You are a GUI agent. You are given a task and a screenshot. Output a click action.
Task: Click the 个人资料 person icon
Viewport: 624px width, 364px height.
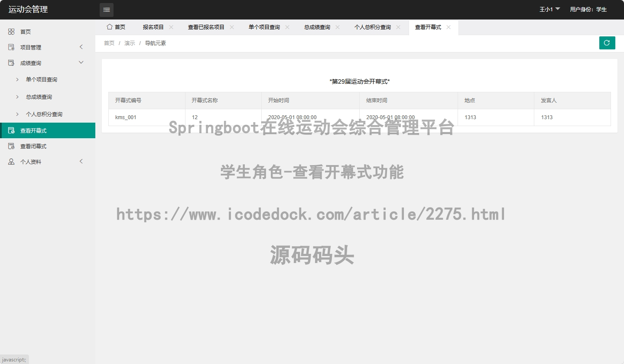click(11, 162)
